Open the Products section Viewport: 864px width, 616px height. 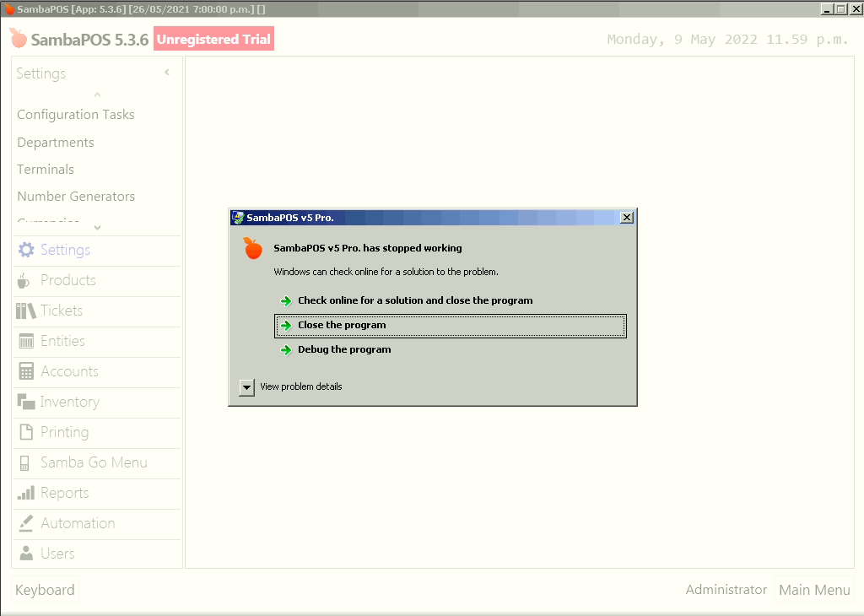tap(97, 280)
